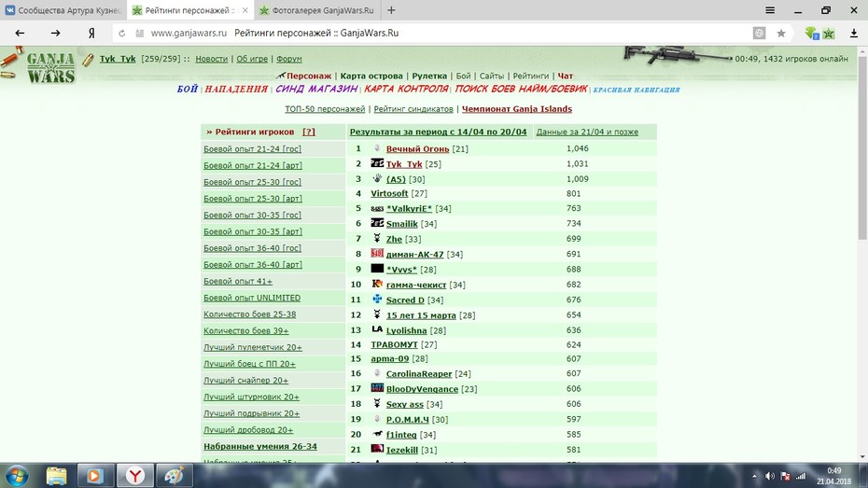This screenshot has height=488, width=868.
Task: Click the green star extension icon
Action: pos(829,34)
